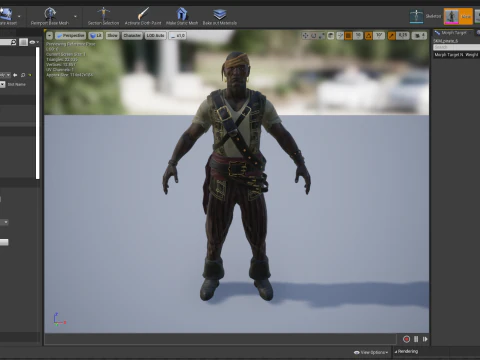This screenshot has height=360, width=480.
Task: Click the Slot Name label
Action: point(16,84)
